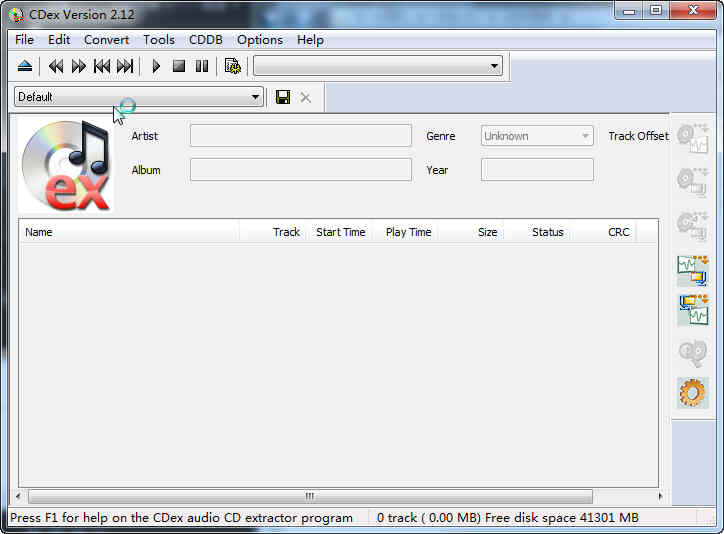This screenshot has height=534, width=724.
Task: Click the skip forward (fast-forward) button
Action: pos(78,66)
